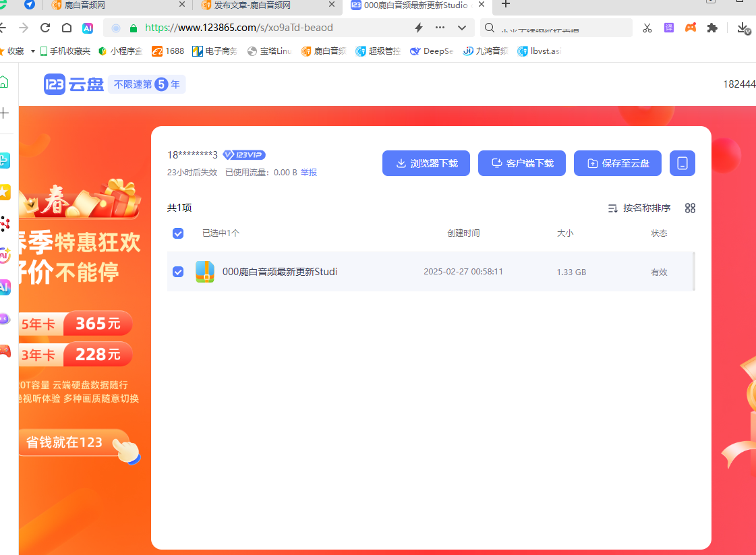The width and height of the screenshot is (756, 555).
Task: Click the lightning speed mode icon
Action: pos(419,28)
